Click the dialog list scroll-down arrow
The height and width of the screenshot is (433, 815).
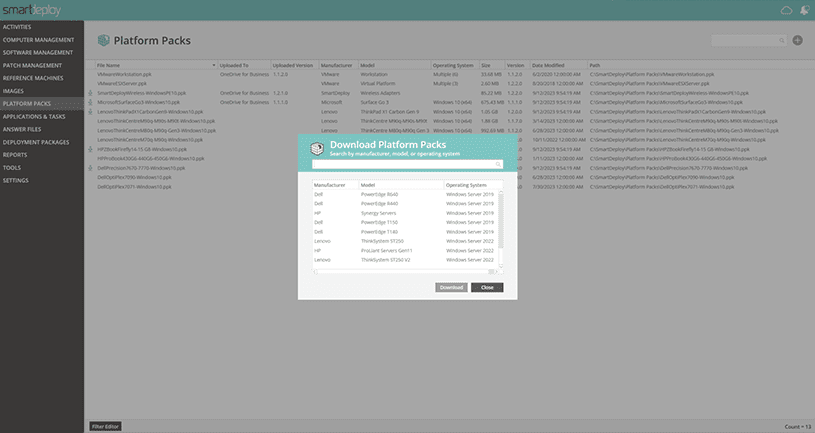501,266
